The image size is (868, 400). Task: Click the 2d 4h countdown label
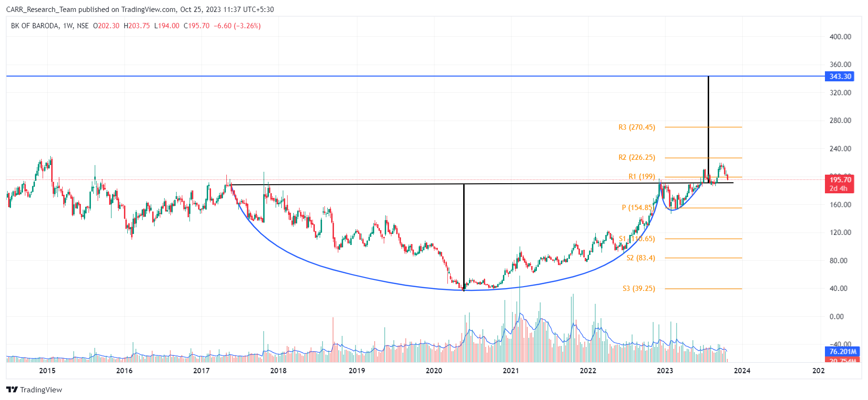tap(838, 189)
